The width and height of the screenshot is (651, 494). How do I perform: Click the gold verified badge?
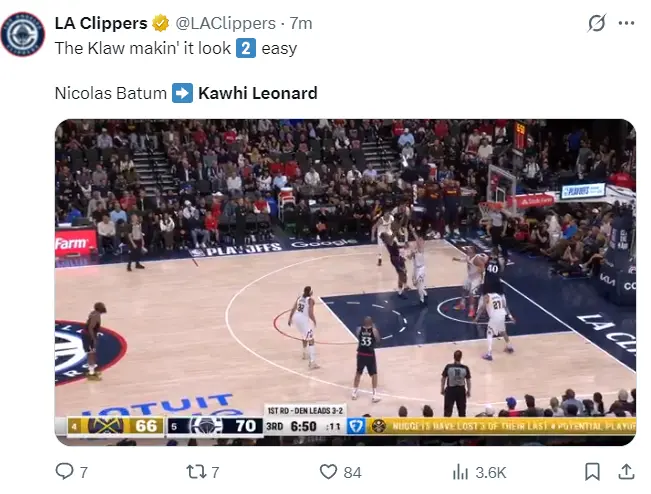pos(160,23)
